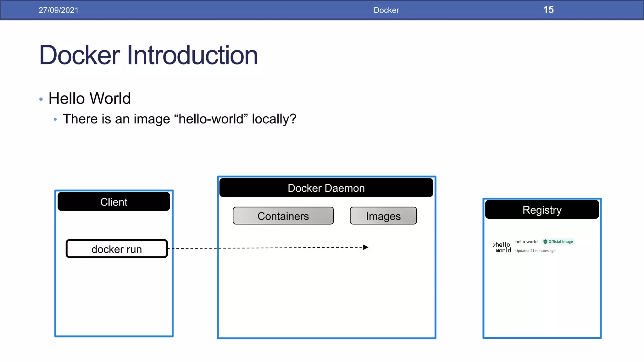644x362 pixels.
Task: Click the slide number 15
Action: pyautogui.click(x=548, y=10)
